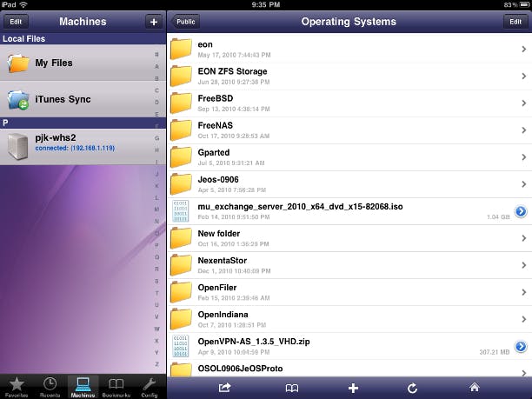Image resolution: width=532 pixels, height=399 pixels.
Task: Open the FreeBSD folder icon
Action: (181, 103)
